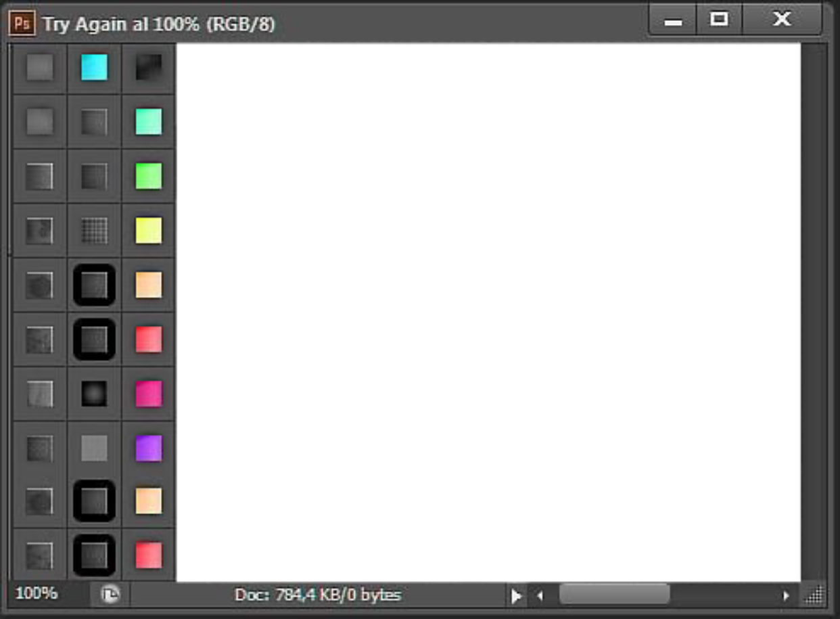Choose the dark diagonal gradient swatch in top row

click(149, 68)
